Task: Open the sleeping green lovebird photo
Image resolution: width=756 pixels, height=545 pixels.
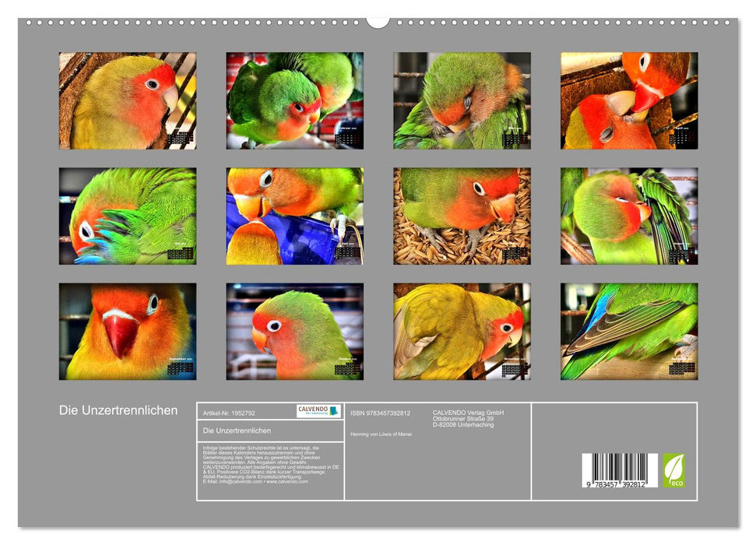Action: click(462, 100)
